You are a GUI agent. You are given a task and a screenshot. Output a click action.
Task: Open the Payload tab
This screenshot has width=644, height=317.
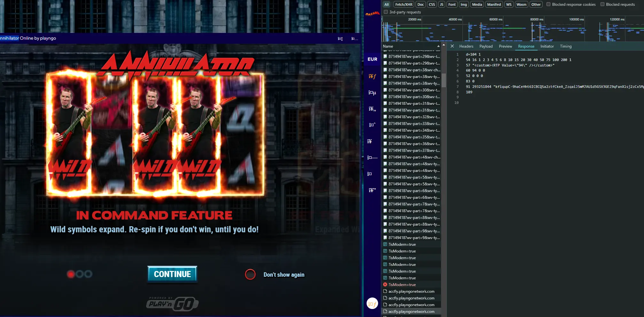pyautogui.click(x=486, y=46)
